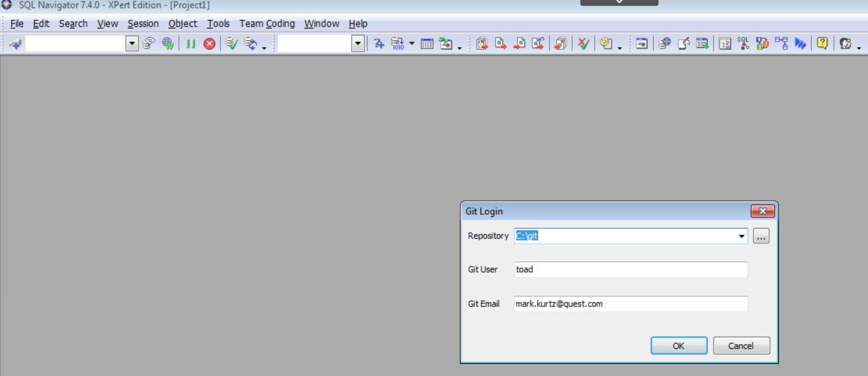Browse for repository with the ellipsis button

[761, 236]
